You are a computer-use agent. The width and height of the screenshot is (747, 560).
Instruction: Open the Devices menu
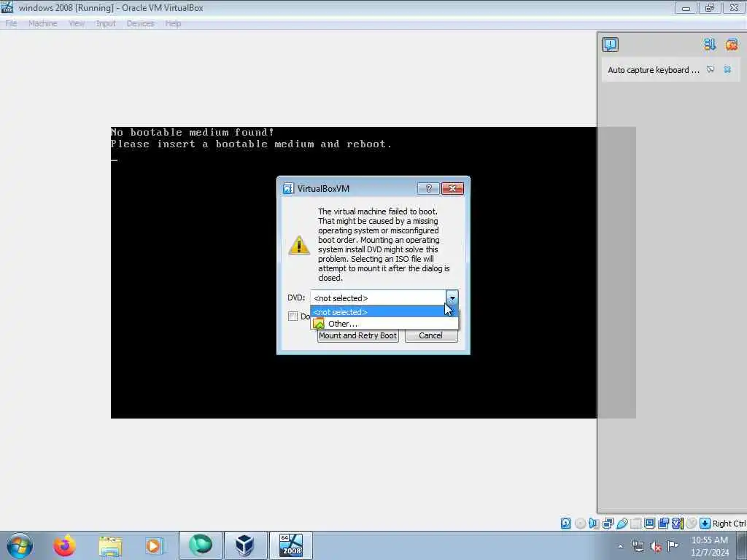[141, 23]
